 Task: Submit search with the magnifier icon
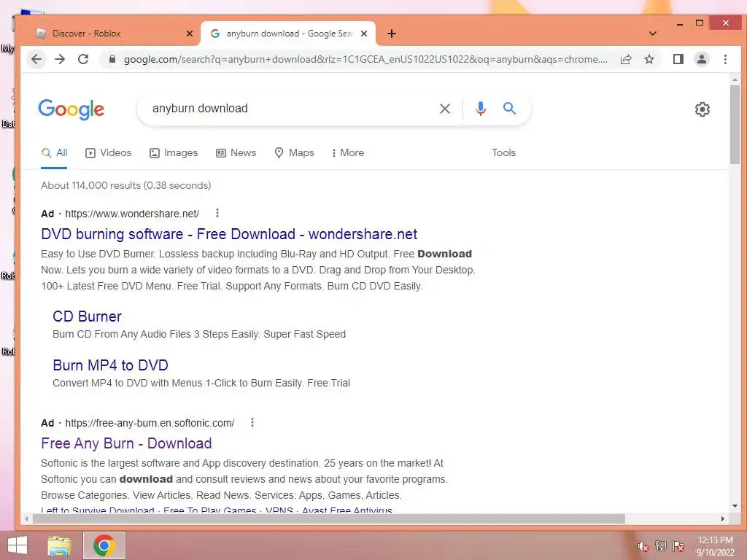[x=509, y=109]
